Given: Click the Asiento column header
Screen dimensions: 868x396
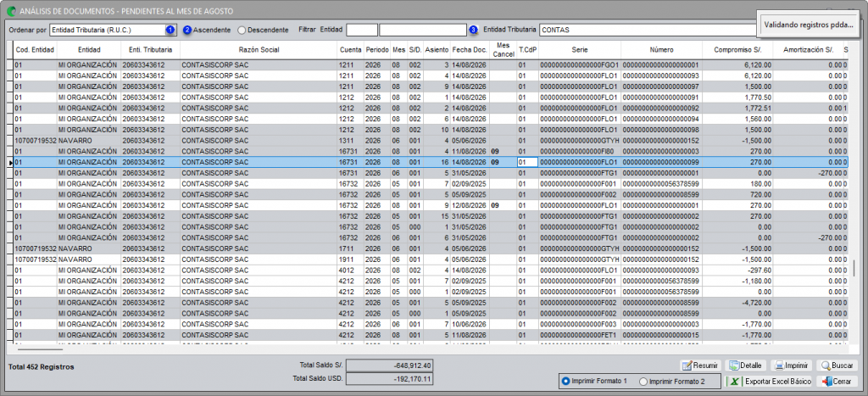Looking at the screenshot, I should [x=437, y=50].
